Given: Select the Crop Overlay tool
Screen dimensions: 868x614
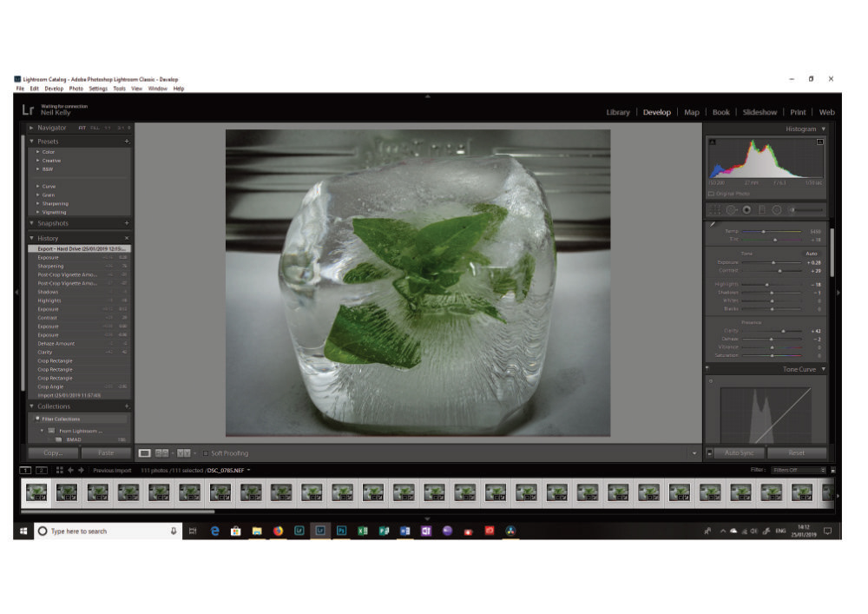Looking at the screenshot, I should pos(714,210).
